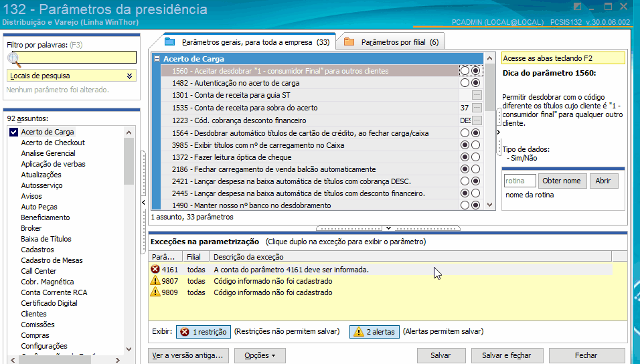Screen dimensions: 640x364
Task: Open ellipsis lookup for parameter 1223
Action: 477,120
